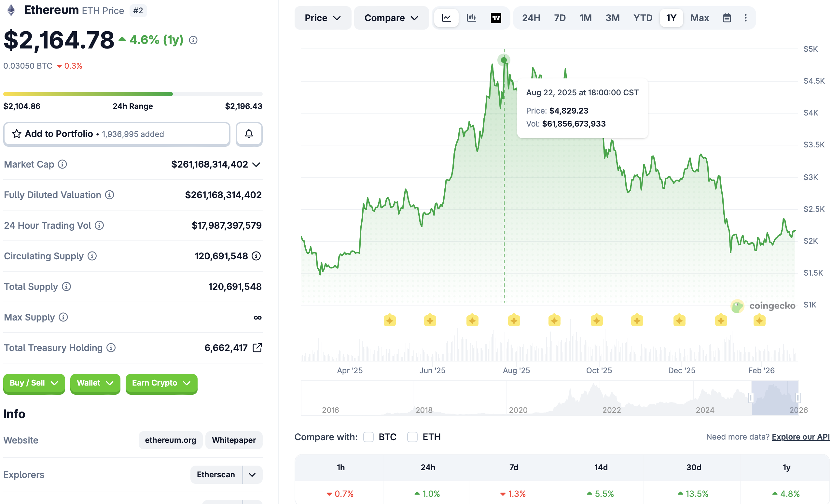
Task: Enable the ETH comparison checkbox
Action: (x=412, y=437)
